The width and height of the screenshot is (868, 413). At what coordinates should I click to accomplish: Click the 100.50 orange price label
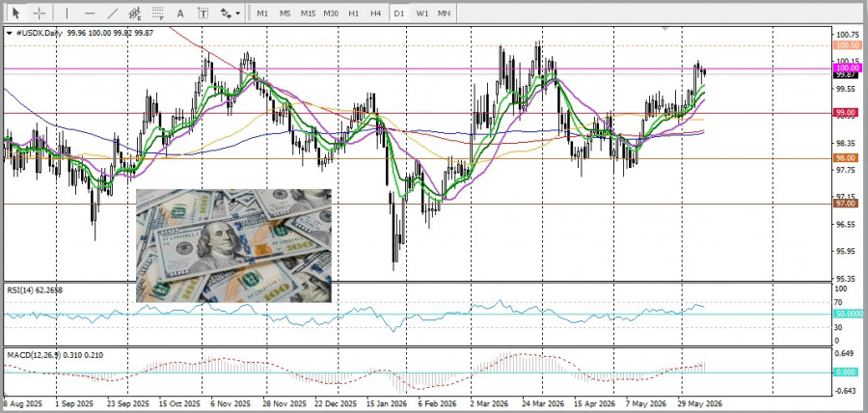pyautogui.click(x=847, y=45)
